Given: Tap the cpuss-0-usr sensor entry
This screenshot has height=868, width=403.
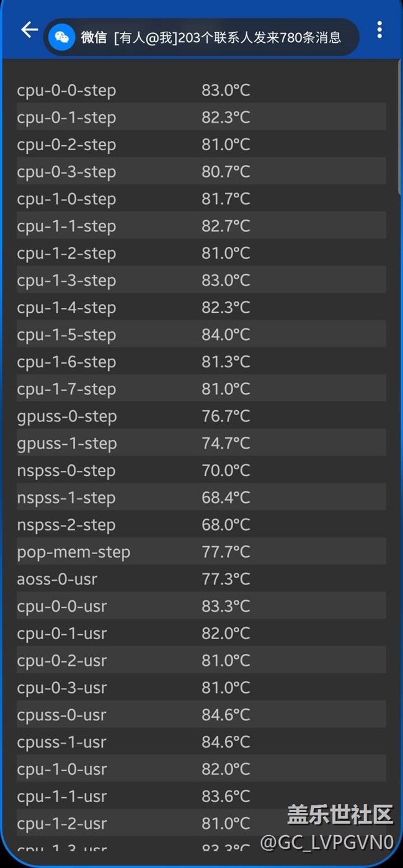Looking at the screenshot, I should point(201,715).
